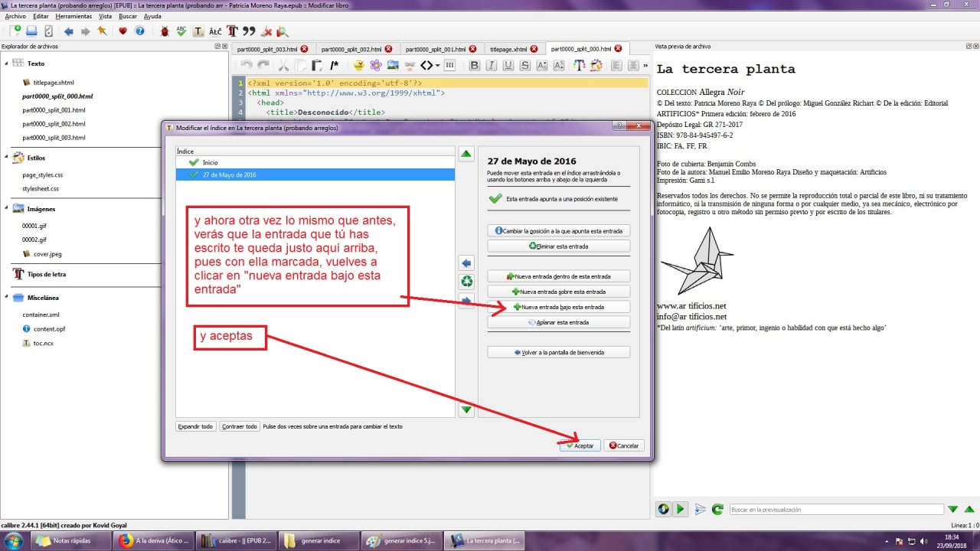Open the tag insert dropdown arrow in editor toolbar
980x551 pixels.
tap(437, 65)
